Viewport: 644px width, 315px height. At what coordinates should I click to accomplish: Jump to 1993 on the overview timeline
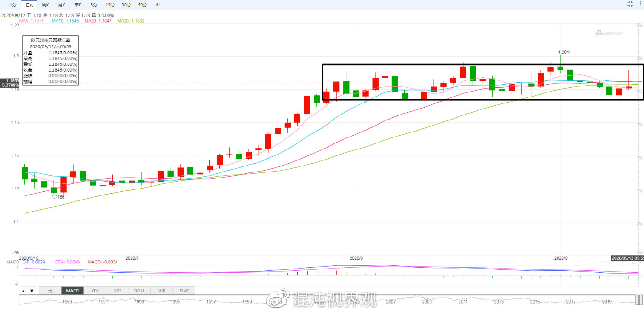[139, 302]
